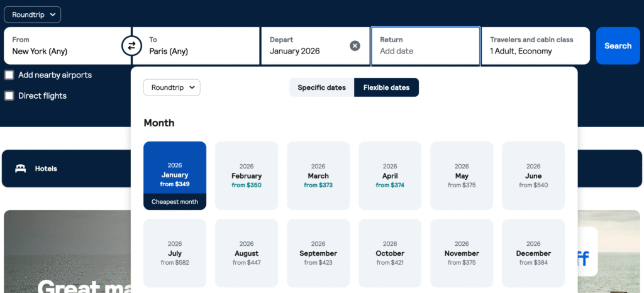Pick September 2026 from $423
This screenshot has height=293, width=644.
point(318,253)
